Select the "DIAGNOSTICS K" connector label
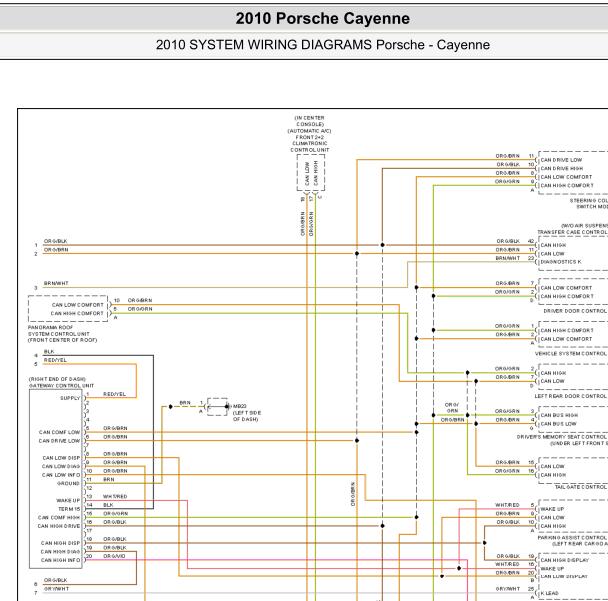Screen dimensions: 608x601 (x=561, y=262)
